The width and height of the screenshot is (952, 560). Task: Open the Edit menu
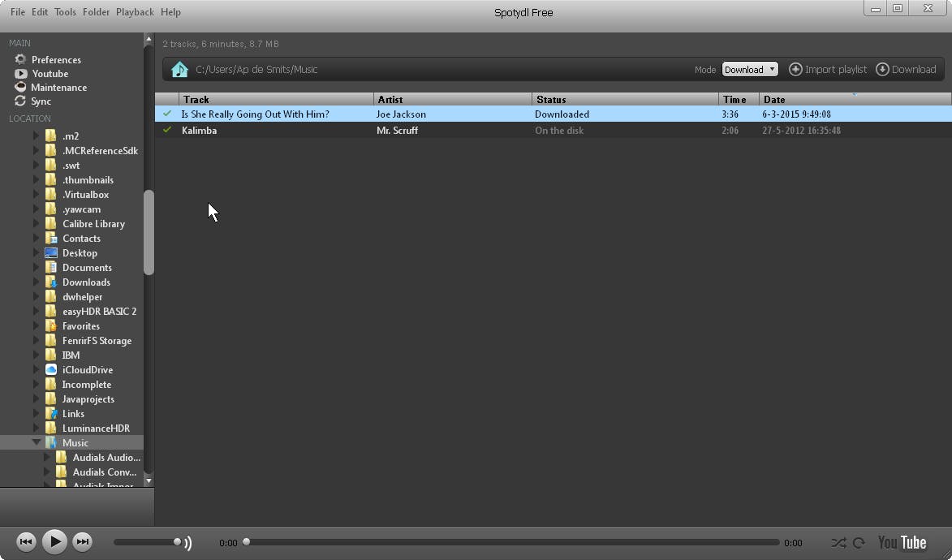[x=40, y=12]
